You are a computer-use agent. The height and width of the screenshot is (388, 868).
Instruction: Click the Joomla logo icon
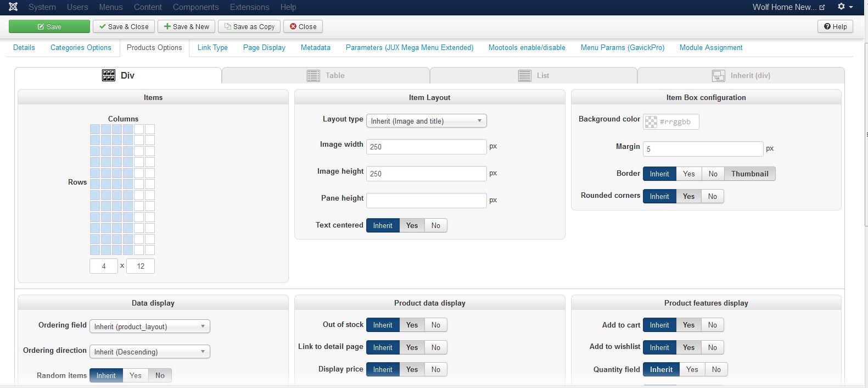pos(13,7)
